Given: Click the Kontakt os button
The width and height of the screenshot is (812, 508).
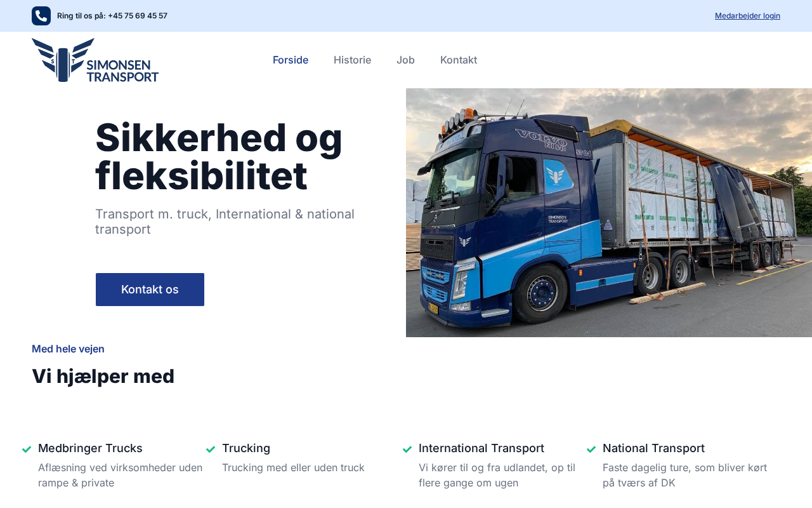Looking at the screenshot, I should (150, 290).
